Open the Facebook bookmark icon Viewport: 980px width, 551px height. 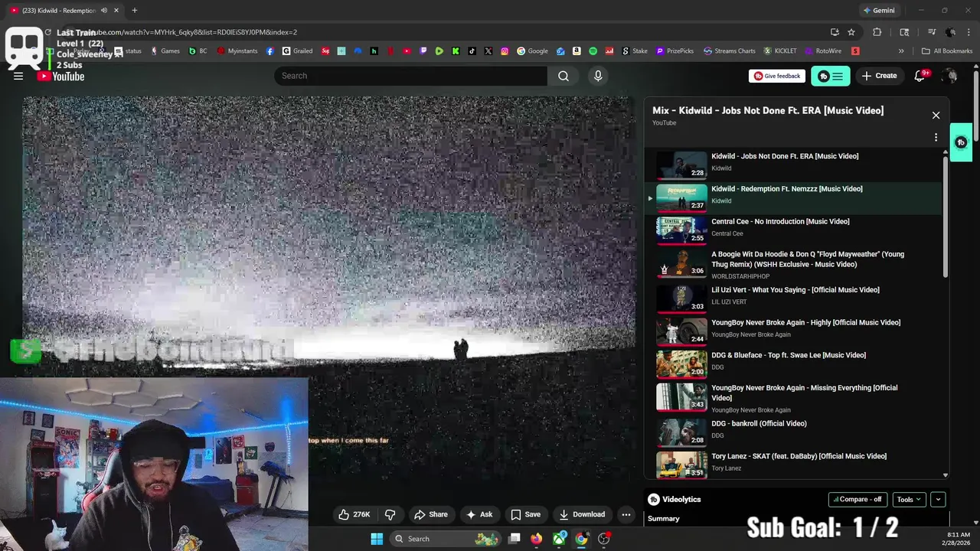point(270,51)
